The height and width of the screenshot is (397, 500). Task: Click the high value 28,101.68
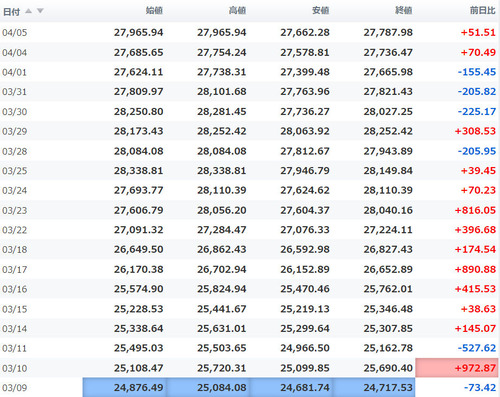222,91
